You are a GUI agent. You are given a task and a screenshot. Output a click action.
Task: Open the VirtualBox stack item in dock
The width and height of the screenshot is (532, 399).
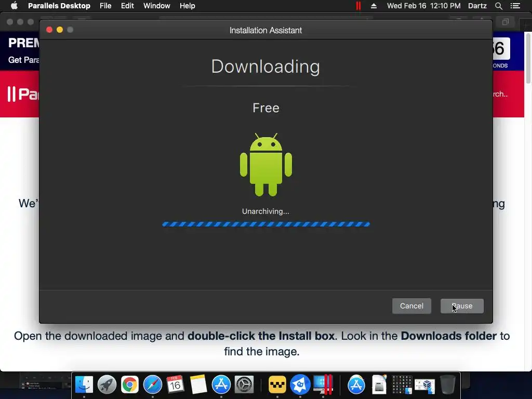pos(425,385)
